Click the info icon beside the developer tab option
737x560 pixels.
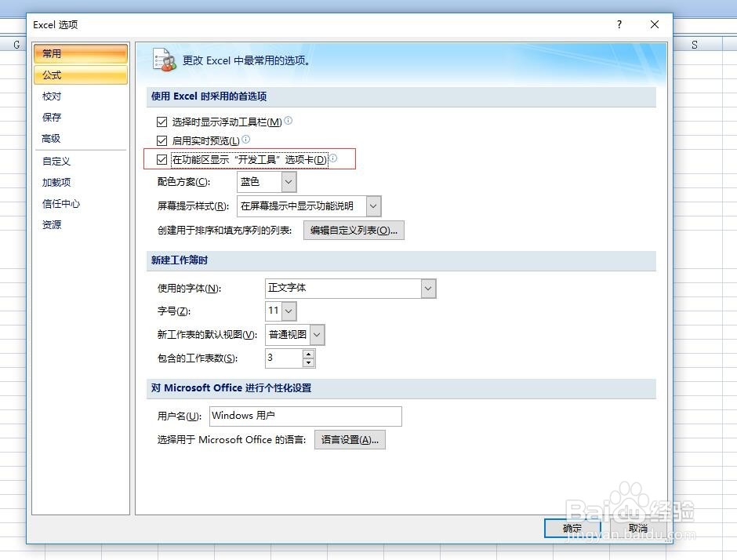tap(332, 158)
